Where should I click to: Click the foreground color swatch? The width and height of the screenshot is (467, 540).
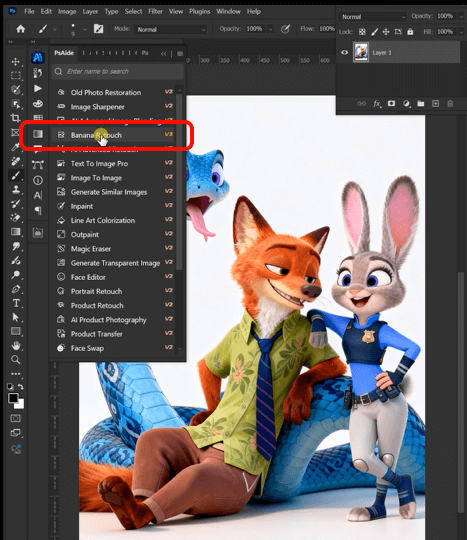coord(13,398)
